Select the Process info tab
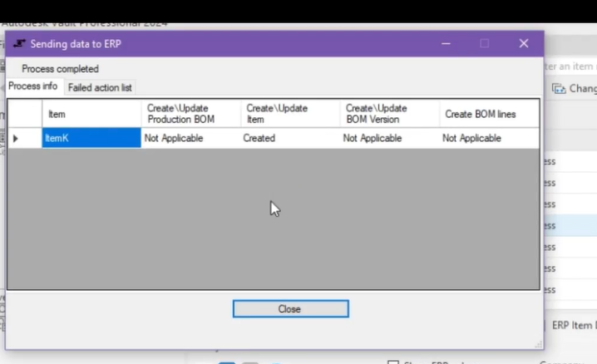The height and width of the screenshot is (364, 597). pos(33,86)
